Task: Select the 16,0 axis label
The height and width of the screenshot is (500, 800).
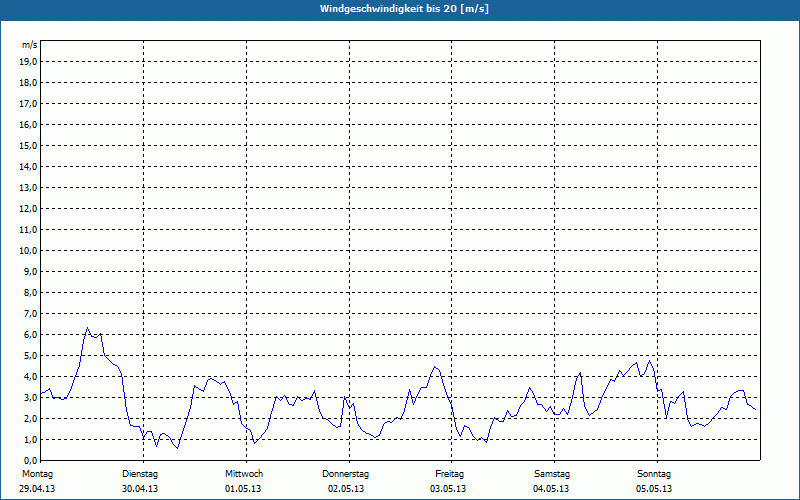Action: pyautogui.click(x=28, y=124)
